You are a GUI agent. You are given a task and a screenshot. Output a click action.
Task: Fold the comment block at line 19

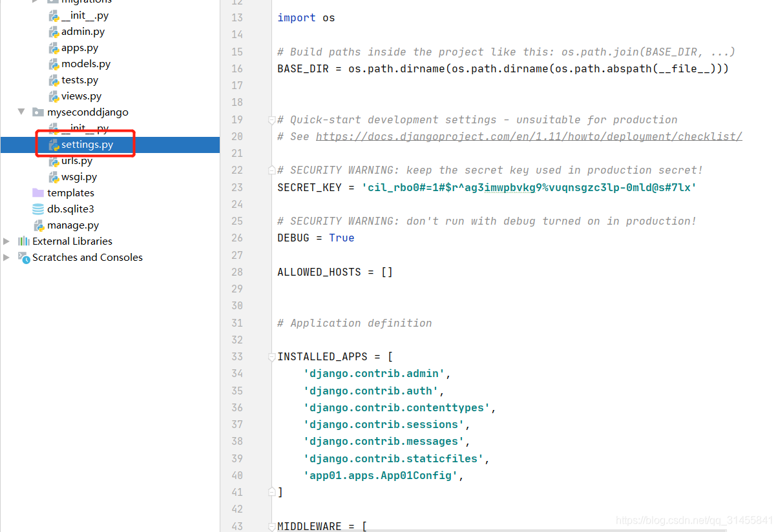[272, 120]
